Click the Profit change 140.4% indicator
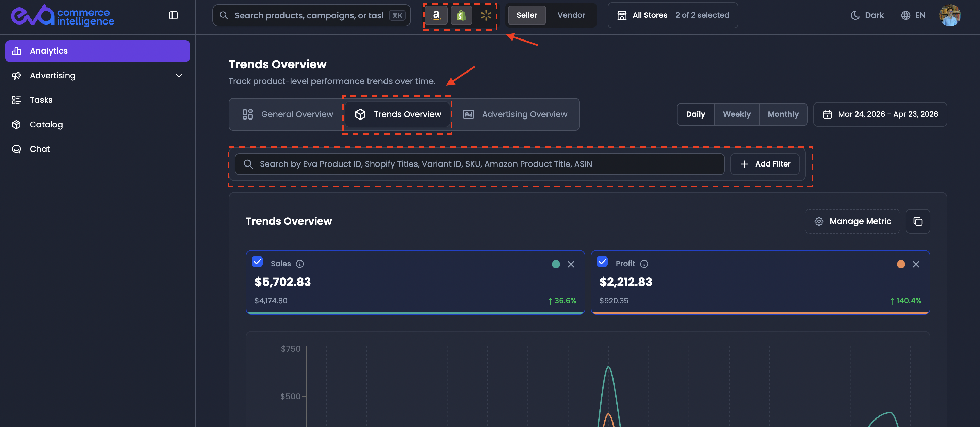980x427 pixels. [905, 301]
